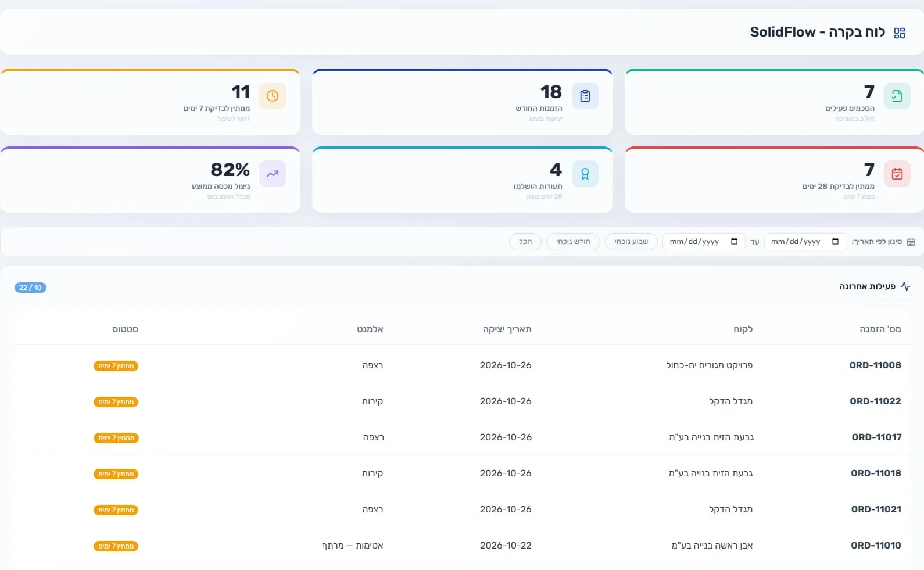Click customer name פרויקט מגורים ים-כחול
Viewport: 924px width, 570px height.
click(710, 365)
